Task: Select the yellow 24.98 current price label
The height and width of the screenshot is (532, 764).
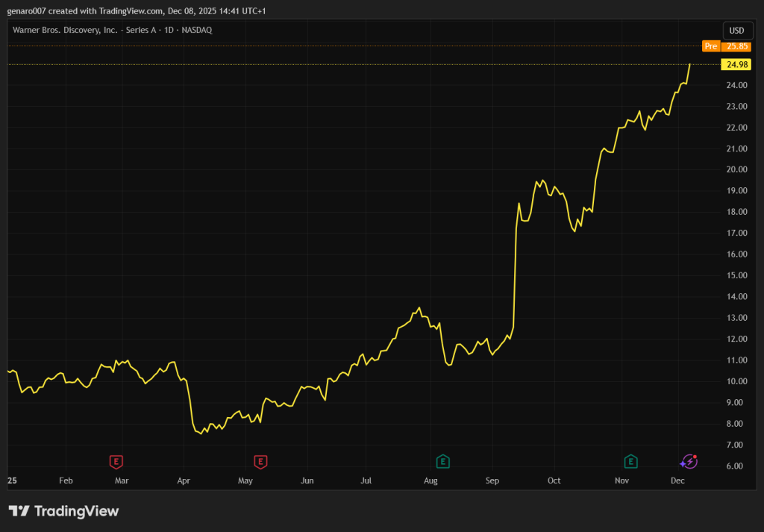Action: [737, 64]
